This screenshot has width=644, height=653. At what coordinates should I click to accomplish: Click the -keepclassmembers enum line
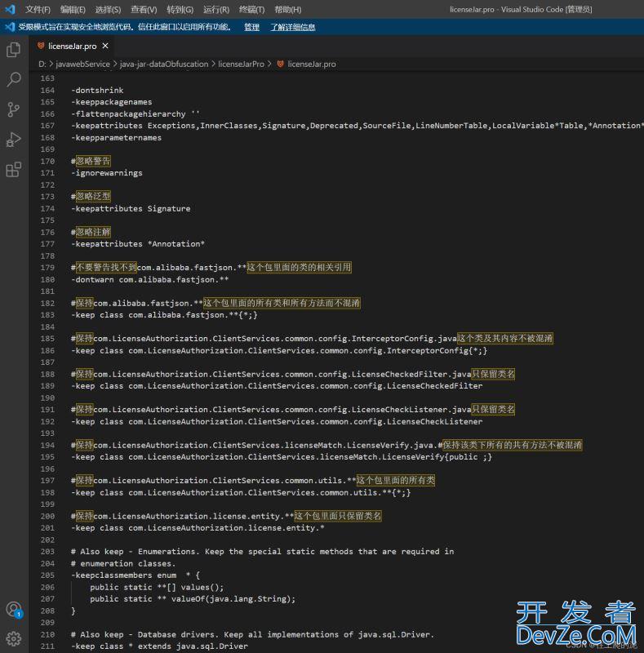[135, 575]
